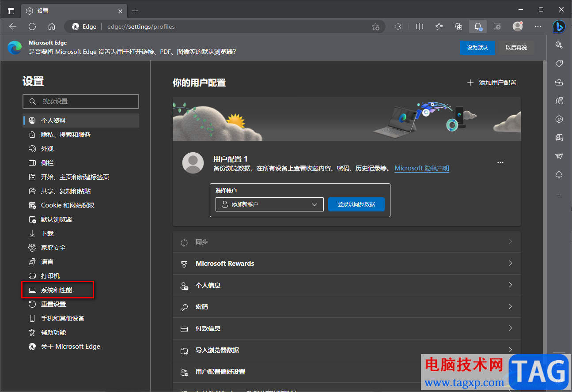This screenshot has height=392, width=572.
Task: Click 添加用户配置
Action: [x=492, y=83]
